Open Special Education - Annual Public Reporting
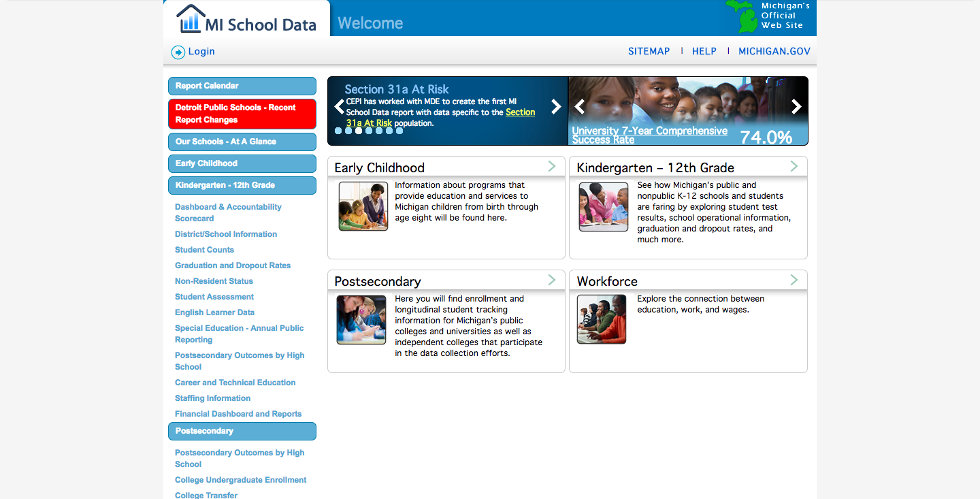The image size is (980, 499). [239, 334]
